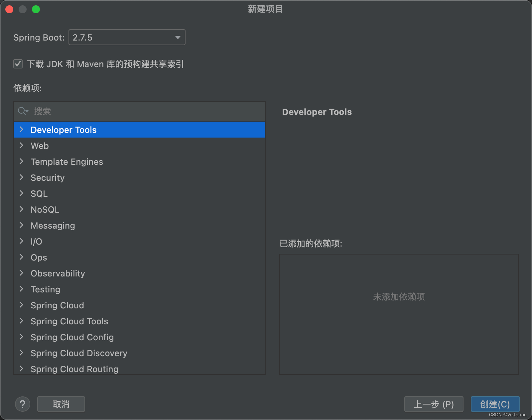
Task: Click the green zoom window button
Action: click(36, 9)
